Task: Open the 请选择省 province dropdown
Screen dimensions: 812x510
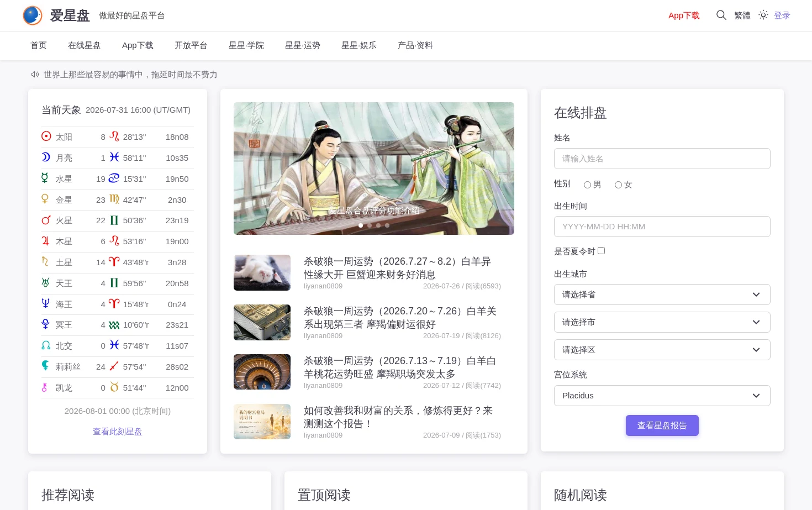Action: click(x=662, y=295)
